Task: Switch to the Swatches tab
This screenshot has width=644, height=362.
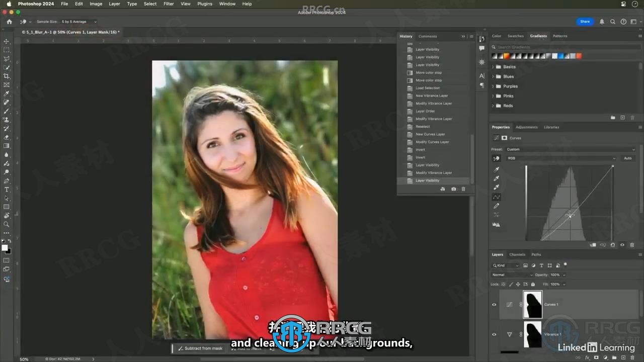Action: click(516, 36)
